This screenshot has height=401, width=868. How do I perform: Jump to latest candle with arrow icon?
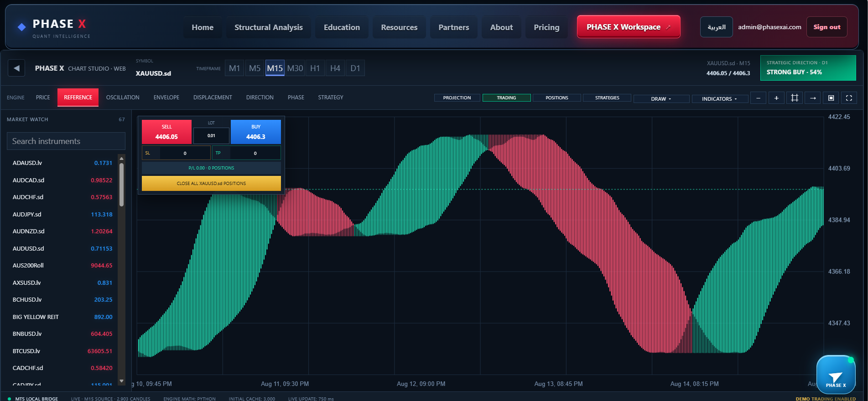[x=813, y=98]
